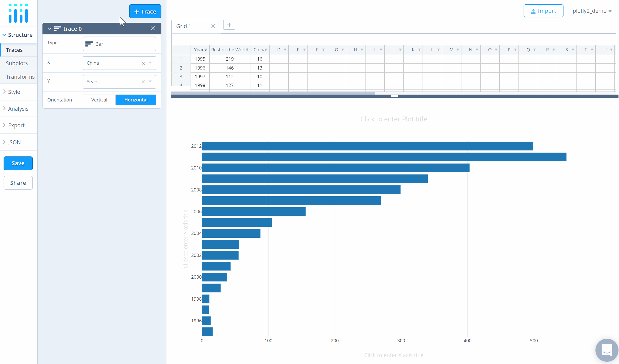Clear the Years Y column selection
Viewport: 619px width, 364px height.
click(x=143, y=82)
